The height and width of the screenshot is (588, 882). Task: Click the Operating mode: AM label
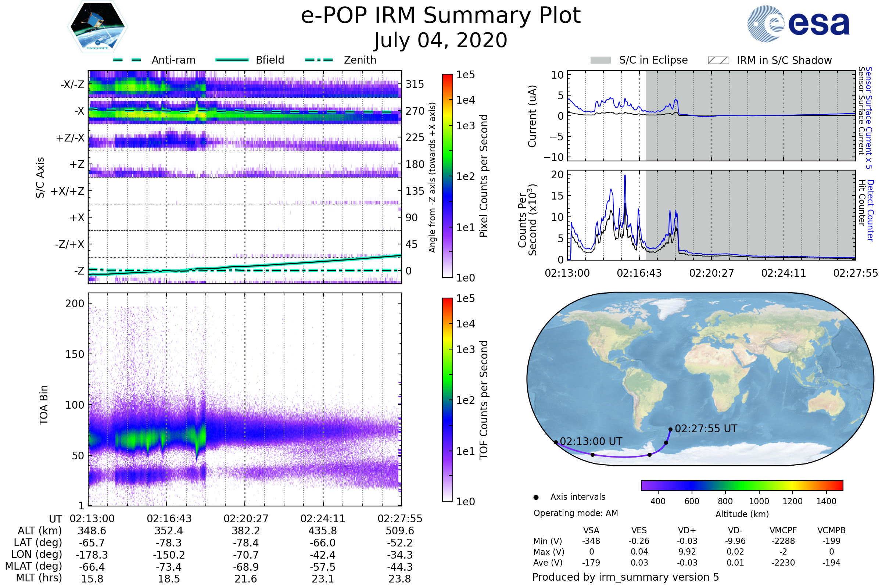(576, 513)
